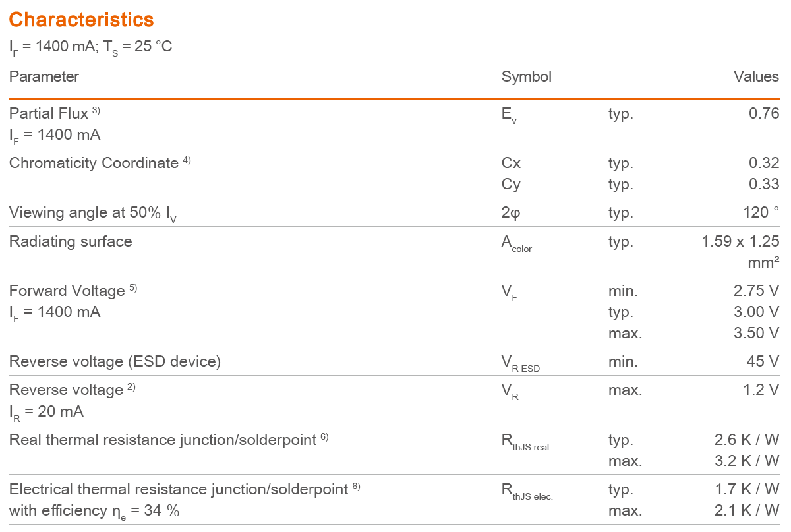791x532 pixels.
Task: Click the Symbol column header
Action: pyautogui.click(x=526, y=76)
